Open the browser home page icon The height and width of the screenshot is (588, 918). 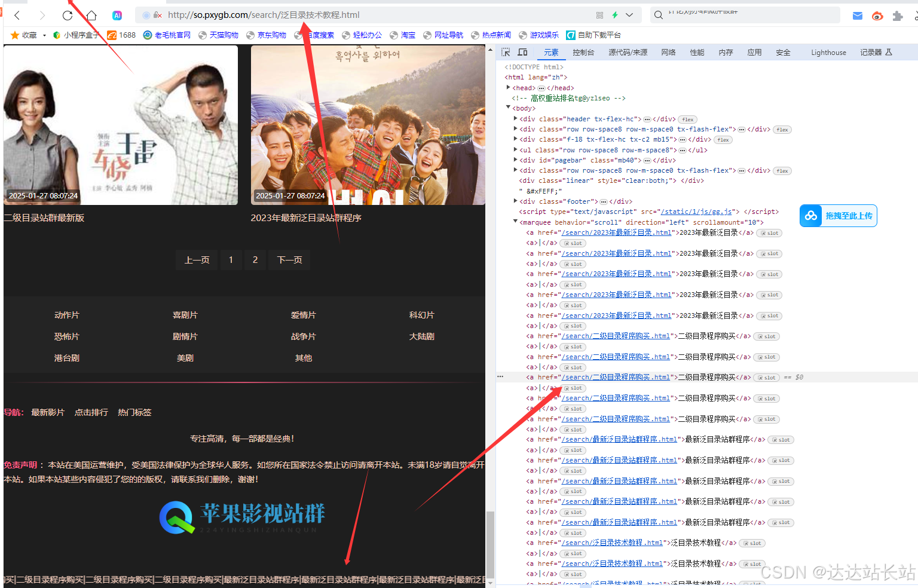pos(91,15)
